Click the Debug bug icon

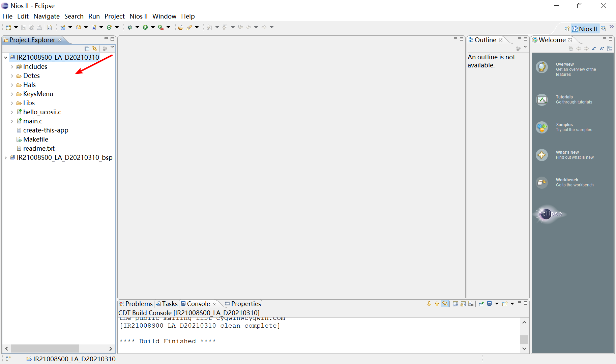tap(130, 27)
